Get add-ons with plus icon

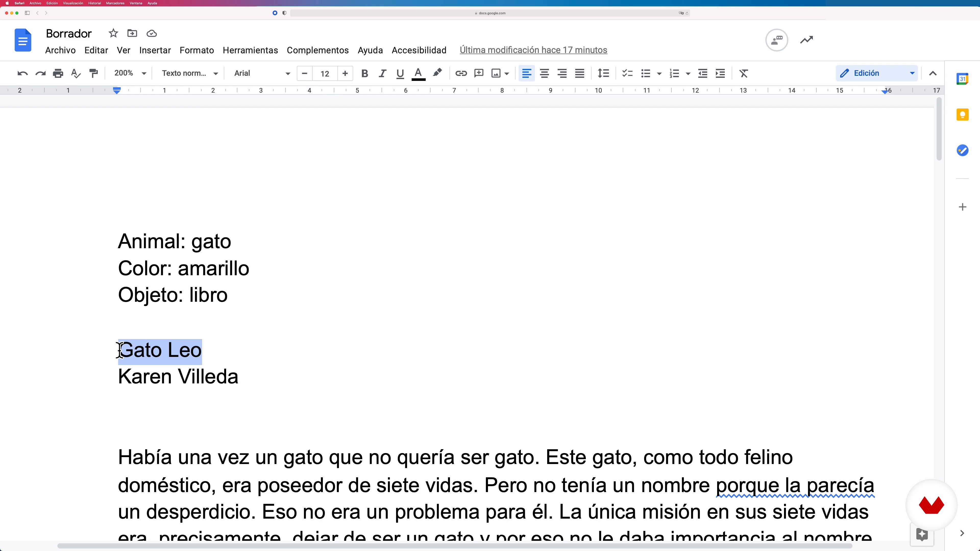pos(962,207)
